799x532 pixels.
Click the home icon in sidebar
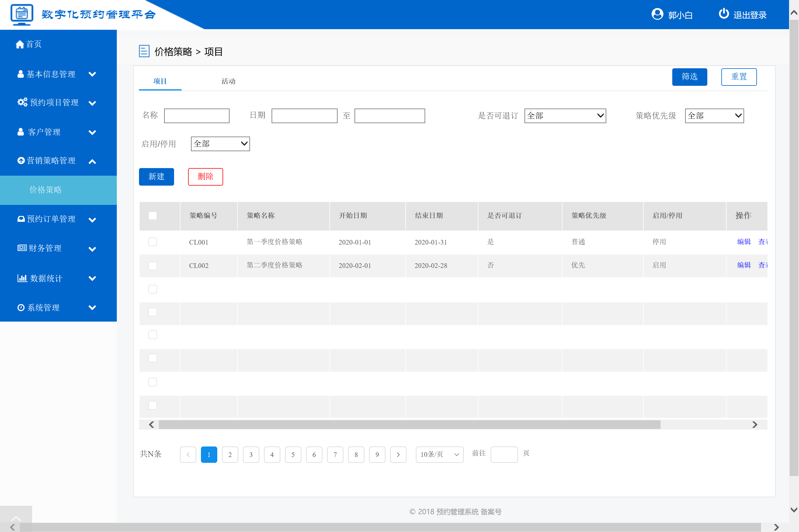[20, 44]
